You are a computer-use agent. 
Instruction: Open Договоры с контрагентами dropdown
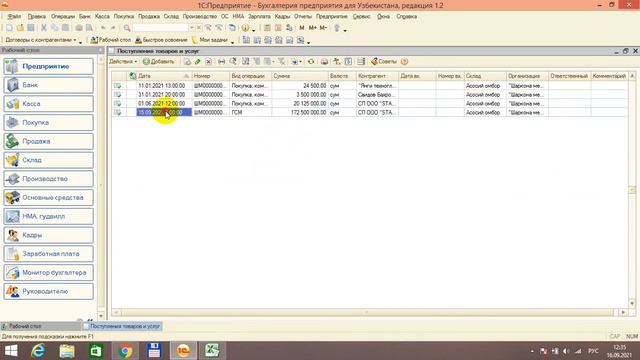pyautogui.click(x=41, y=40)
